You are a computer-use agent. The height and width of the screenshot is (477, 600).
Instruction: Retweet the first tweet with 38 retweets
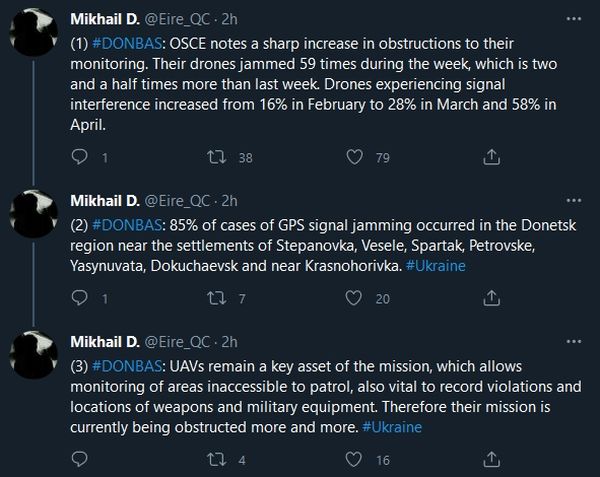pyautogui.click(x=213, y=157)
